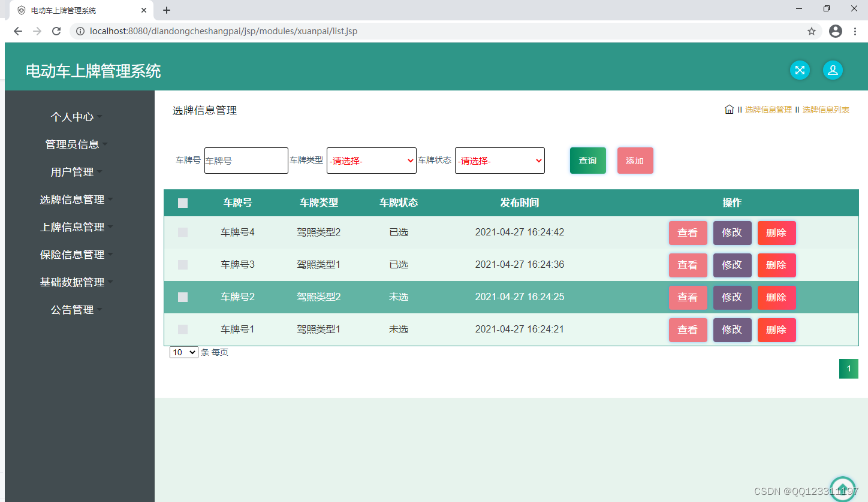The image size is (868, 502).
Task: Click cell 2021-04-27 16:24:21
Action: [x=520, y=329]
